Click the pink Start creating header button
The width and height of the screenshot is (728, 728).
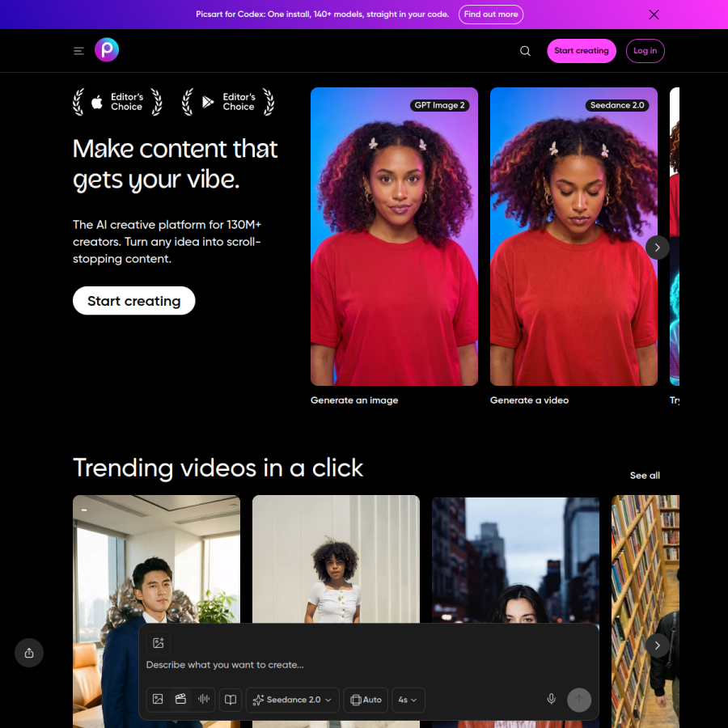[x=582, y=51]
